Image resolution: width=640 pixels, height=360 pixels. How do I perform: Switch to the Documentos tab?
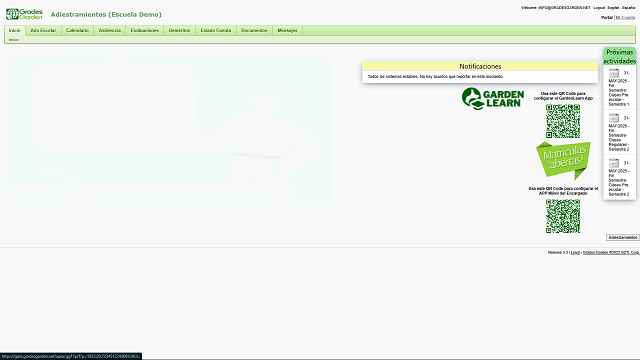[x=254, y=30]
